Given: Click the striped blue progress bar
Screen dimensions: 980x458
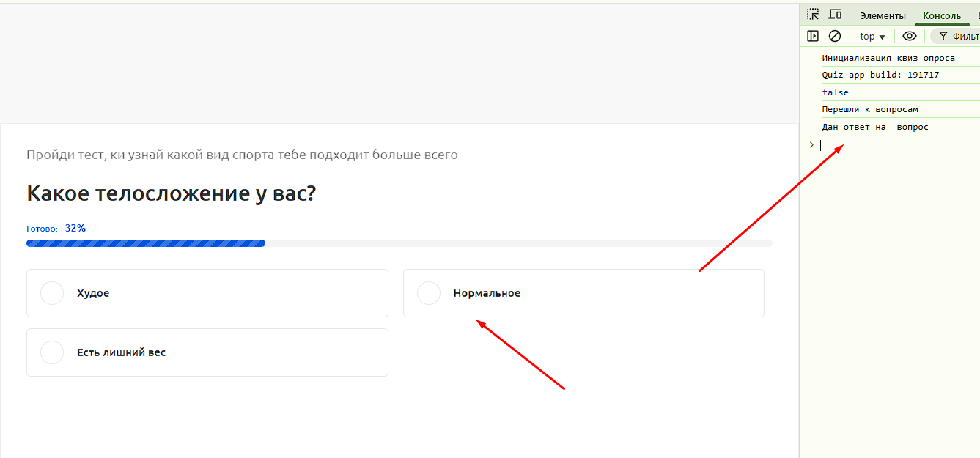Looking at the screenshot, I should point(146,243).
